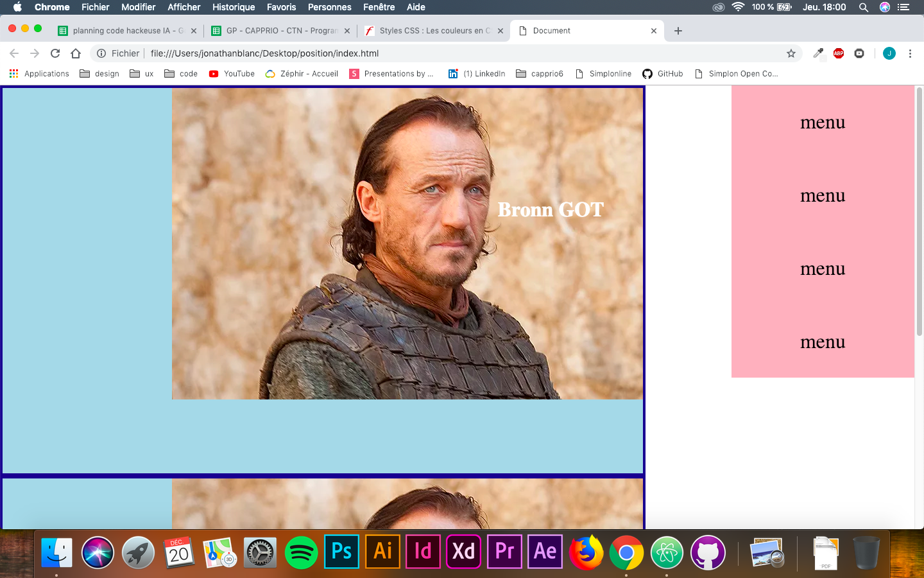Open the capprio6 bookmarks folder
The height and width of the screenshot is (578, 924).
[540, 74]
